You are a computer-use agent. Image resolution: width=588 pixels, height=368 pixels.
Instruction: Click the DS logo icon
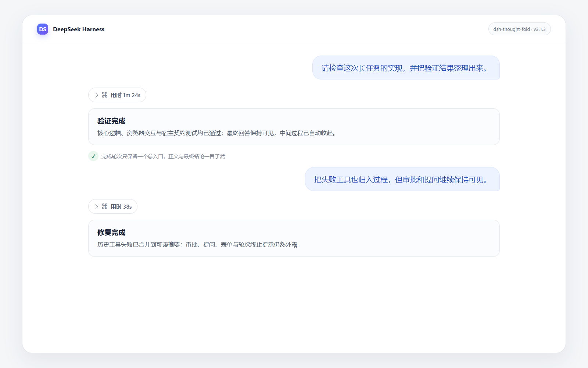[x=43, y=29]
